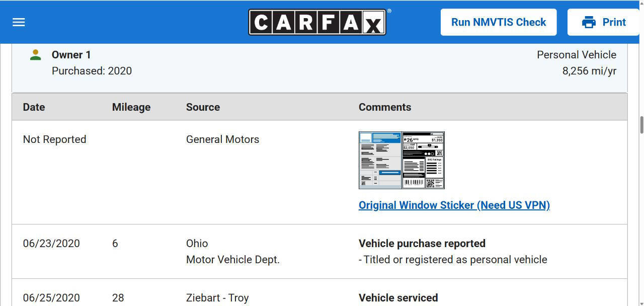This screenshot has height=306, width=644.
Task: Click the Date column header
Action: [x=34, y=107]
